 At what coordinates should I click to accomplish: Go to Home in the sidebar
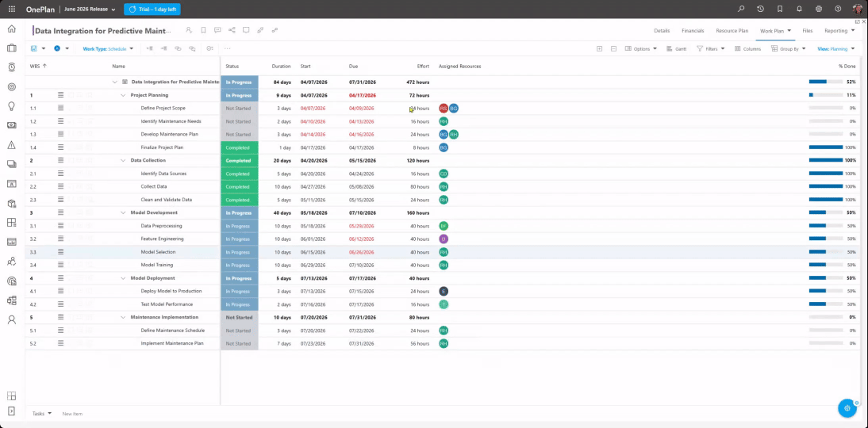pos(12,29)
